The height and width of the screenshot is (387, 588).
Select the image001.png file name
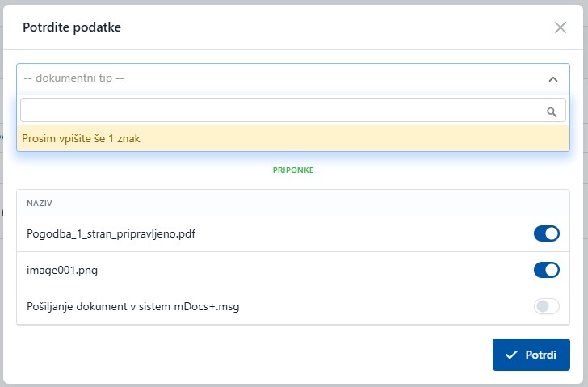click(61, 270)
